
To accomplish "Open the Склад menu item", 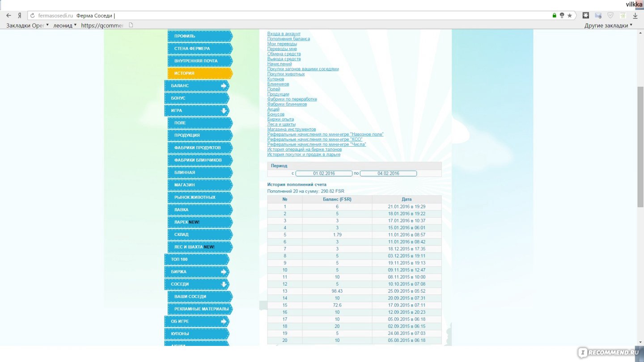I will point(200,235).
